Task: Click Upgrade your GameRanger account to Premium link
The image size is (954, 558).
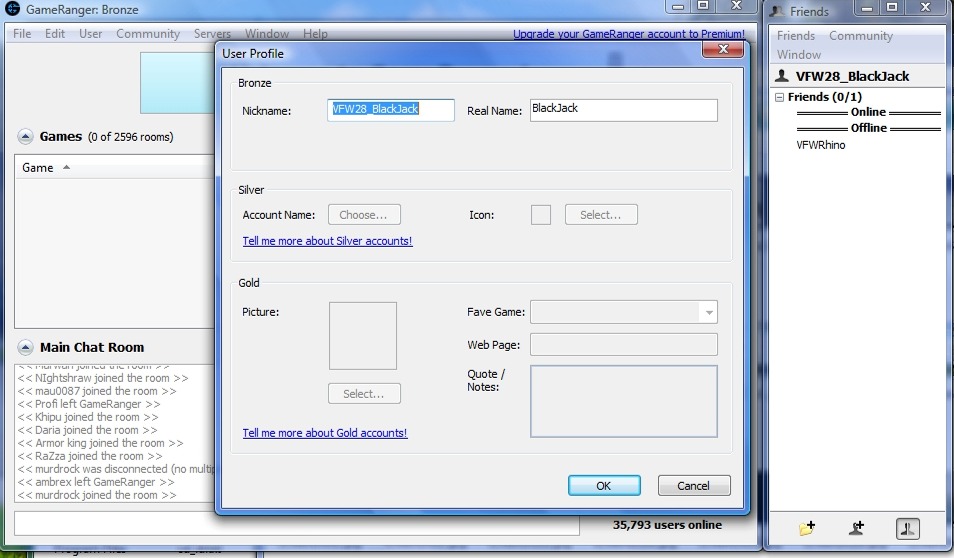Action: tap(628, 34)
